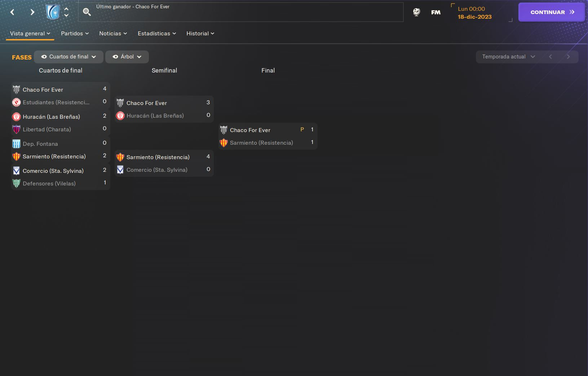Click Dep. Fontana club crest

[16, 144]
